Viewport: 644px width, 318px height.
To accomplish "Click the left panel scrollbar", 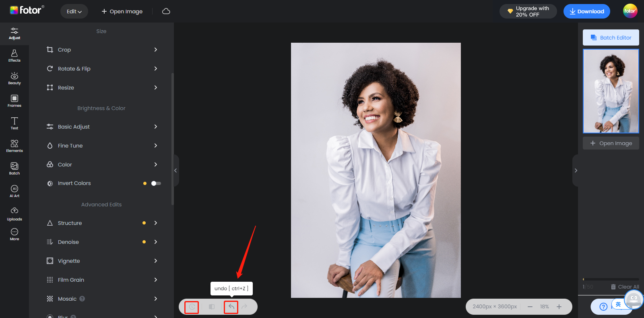I will coord(173,139).
